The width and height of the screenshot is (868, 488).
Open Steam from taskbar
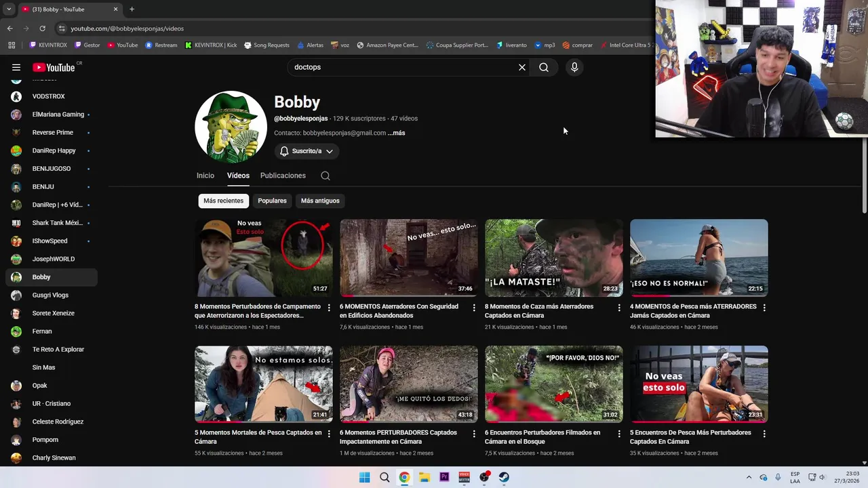505,477
